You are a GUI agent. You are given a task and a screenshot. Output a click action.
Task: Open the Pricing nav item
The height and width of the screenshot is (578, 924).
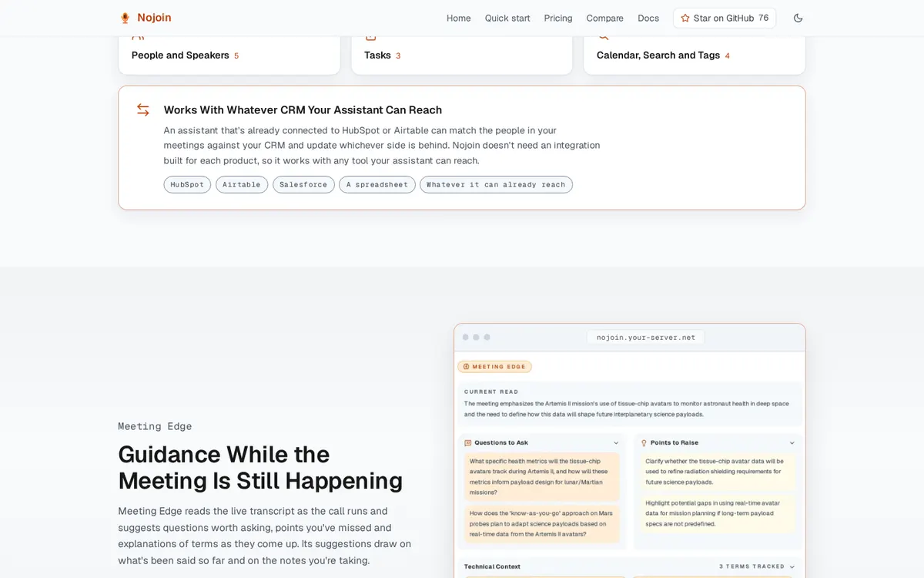(x=558, y=18)
